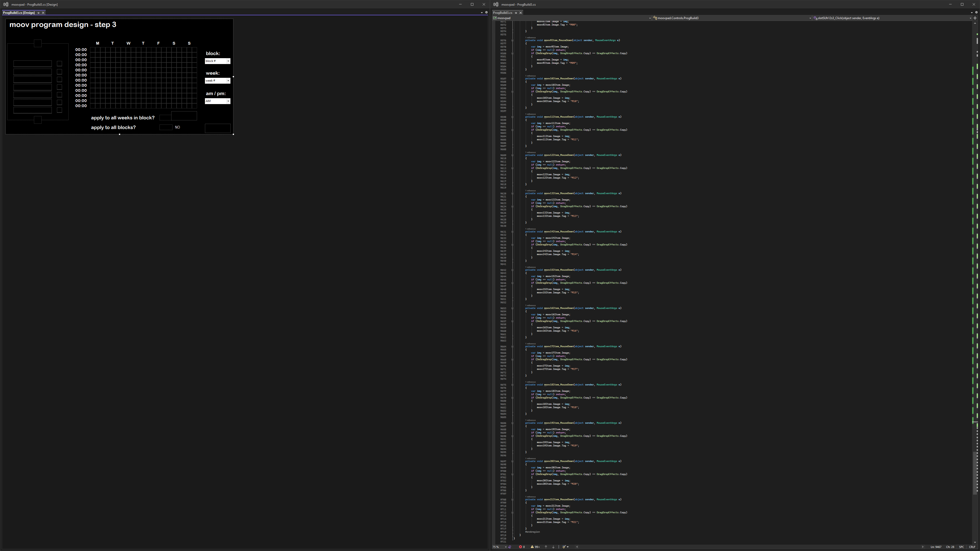Maximize the code editor window
The width and height of the screenshot is (980, 551).
click(962, 4)
